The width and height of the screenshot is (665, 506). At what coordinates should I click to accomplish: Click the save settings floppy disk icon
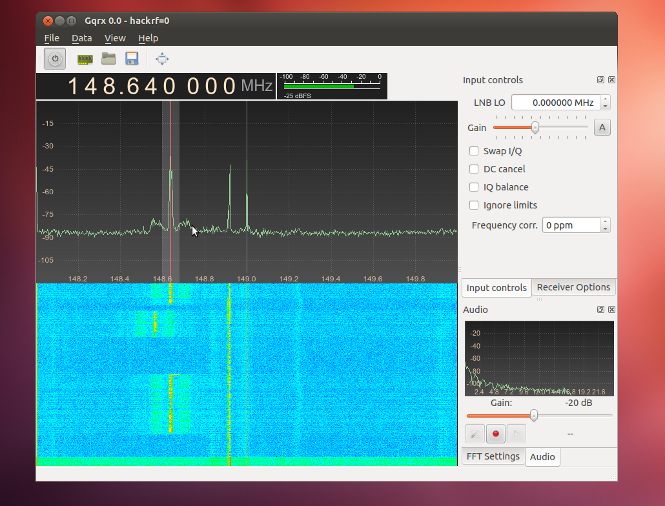[131, 60]
